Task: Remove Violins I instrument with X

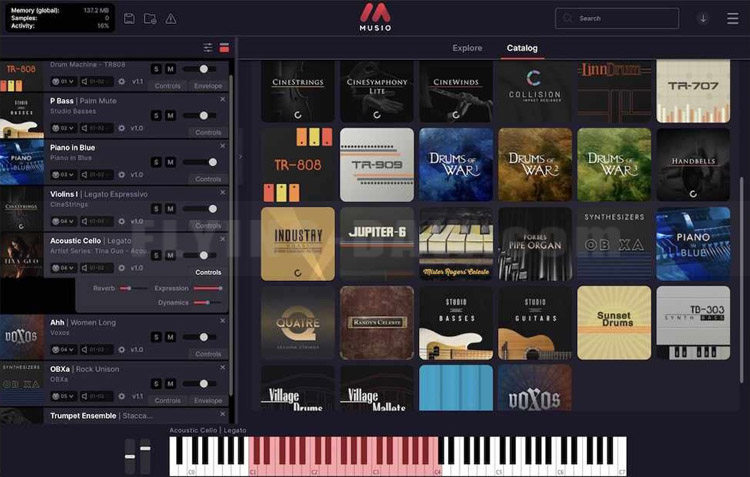Action: (222, 192)
